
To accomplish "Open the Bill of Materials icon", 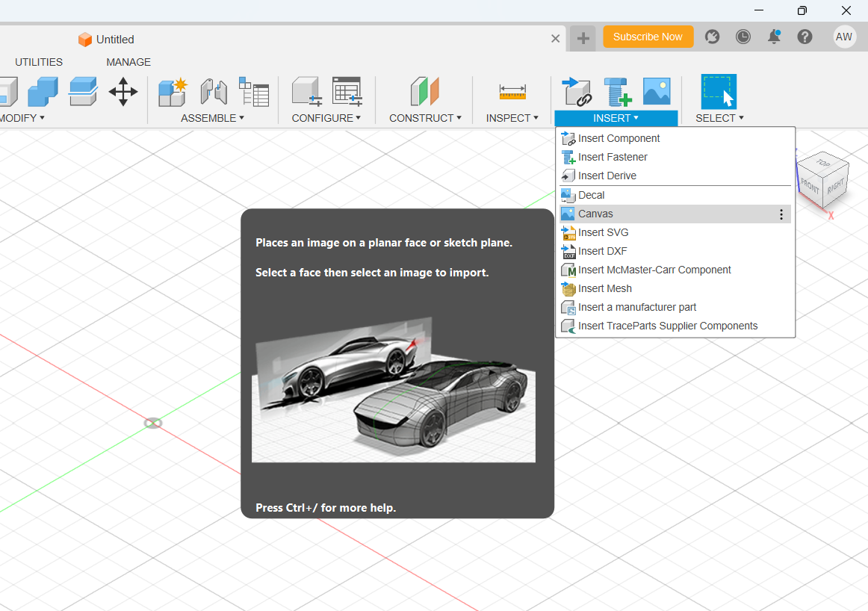I will coord(254,92).
